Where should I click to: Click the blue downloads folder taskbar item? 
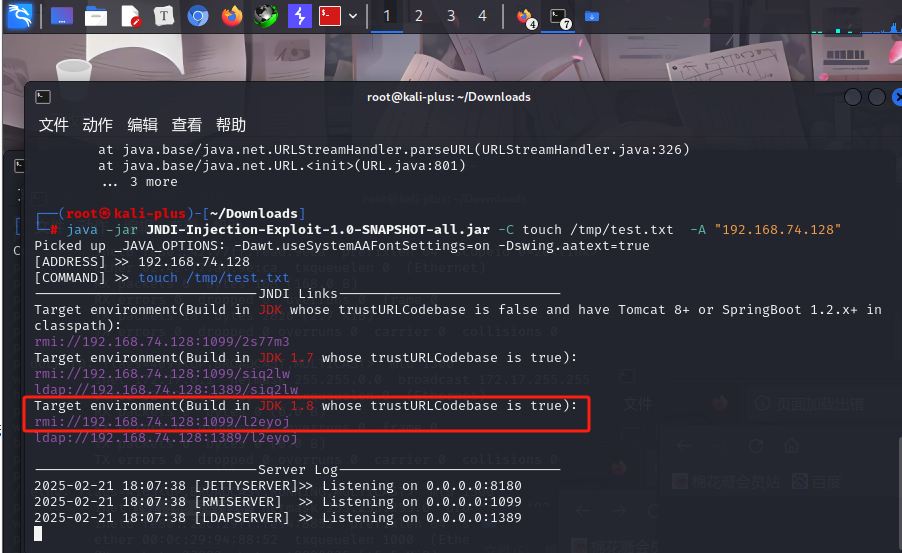point(592,17)
